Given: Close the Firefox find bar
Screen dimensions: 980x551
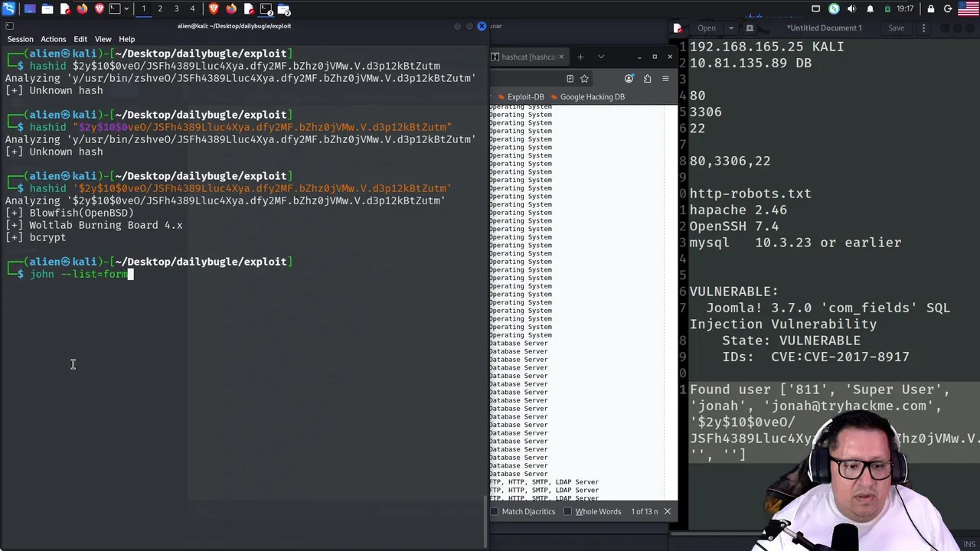Looking at the screenshot, I should coord(668,511).
